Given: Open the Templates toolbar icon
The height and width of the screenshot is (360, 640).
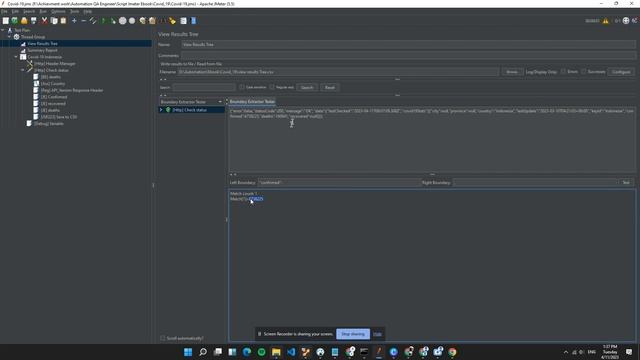Looking at the screenshot, I should [15, 21].
